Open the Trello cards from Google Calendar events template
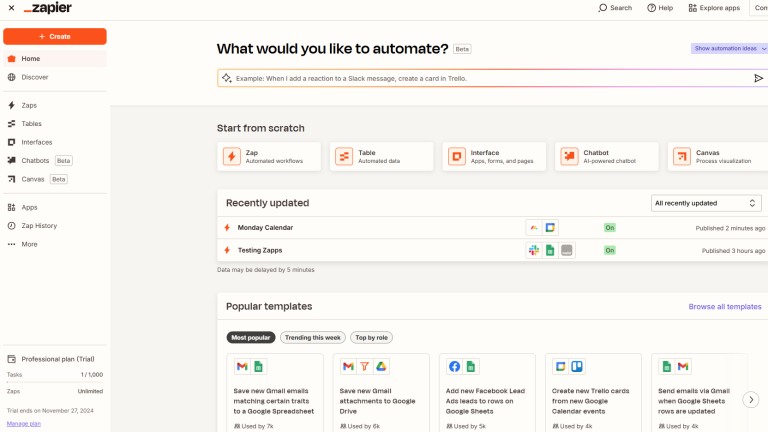Viewport: 768px width, 432px height. [x=593, y=393]
